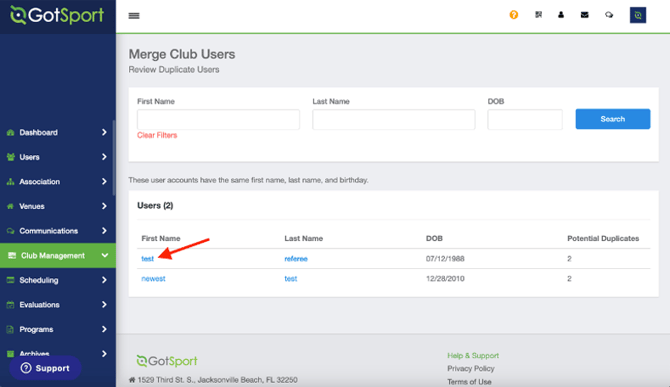Click the Evaluations sidebar icon

click(11, 305)
